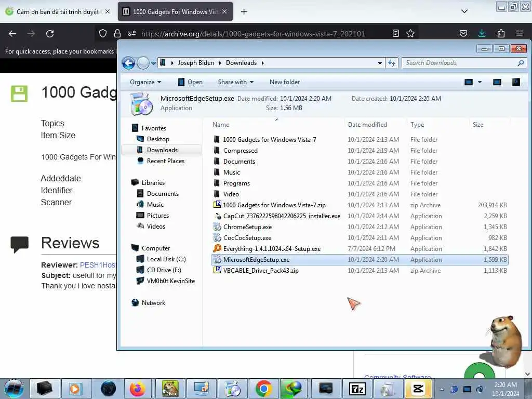
Task: Select Recent Places in Favorites
Action: point(166,161)
